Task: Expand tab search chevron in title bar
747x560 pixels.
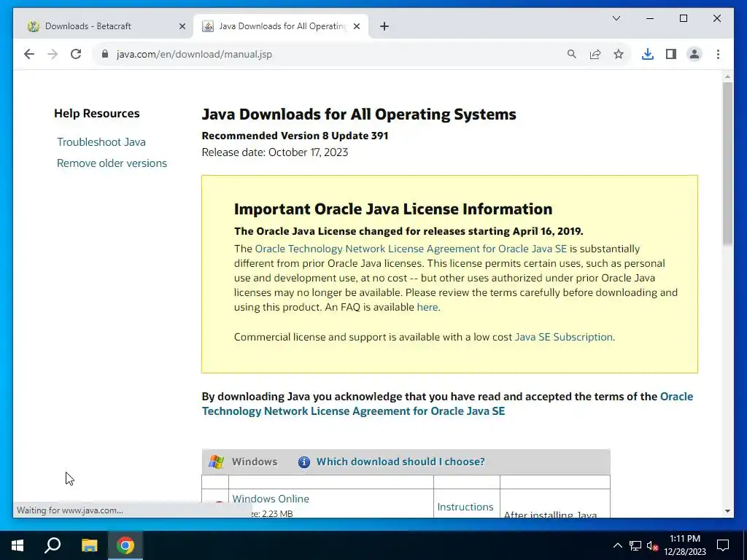Action: (x=616, y=18)
